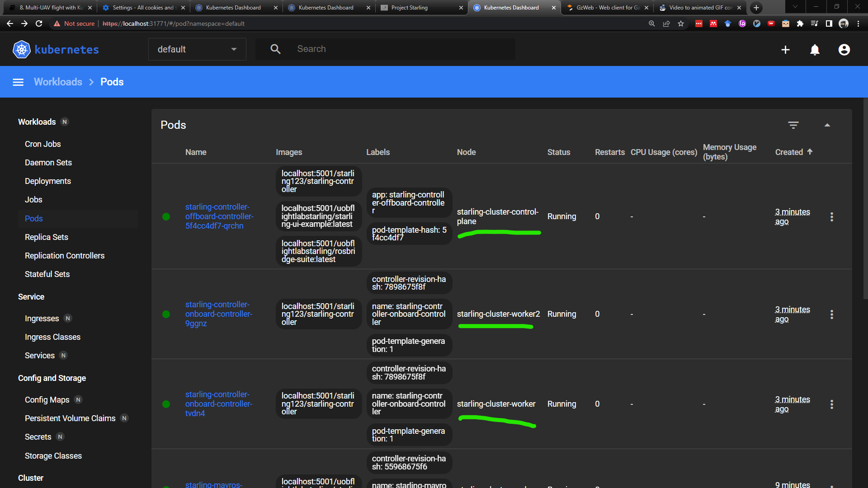The width and height of the screenshot is (868, 488).
Task: Open the notifications bell
Action: tap(815, 50)
